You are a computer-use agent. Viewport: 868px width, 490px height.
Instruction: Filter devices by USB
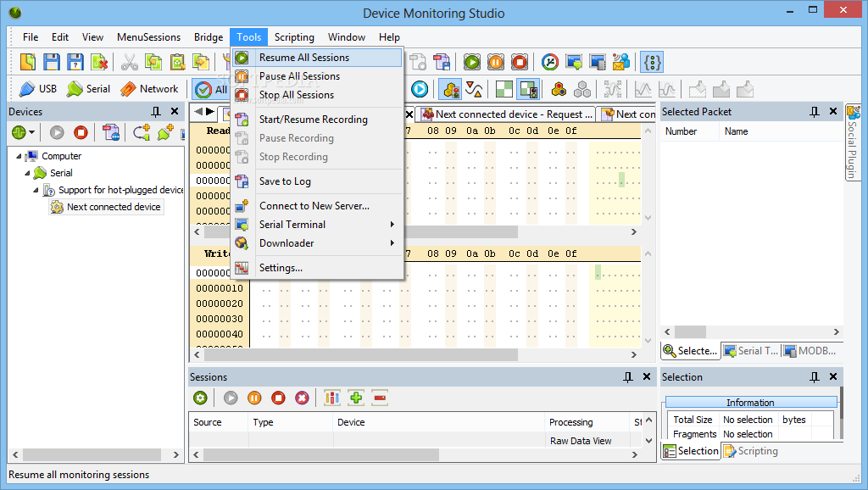click(37, 89)
